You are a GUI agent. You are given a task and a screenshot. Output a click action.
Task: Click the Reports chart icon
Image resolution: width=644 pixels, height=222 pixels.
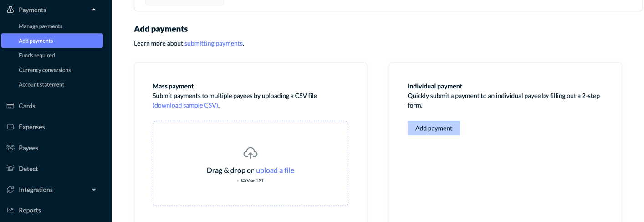(10, 210)
